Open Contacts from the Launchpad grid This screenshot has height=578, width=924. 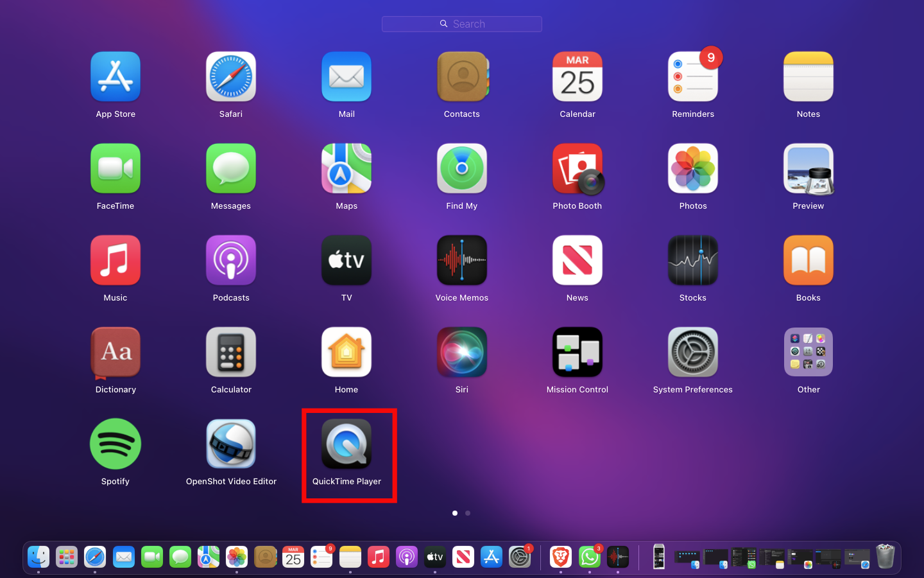[x=462, y=77]
